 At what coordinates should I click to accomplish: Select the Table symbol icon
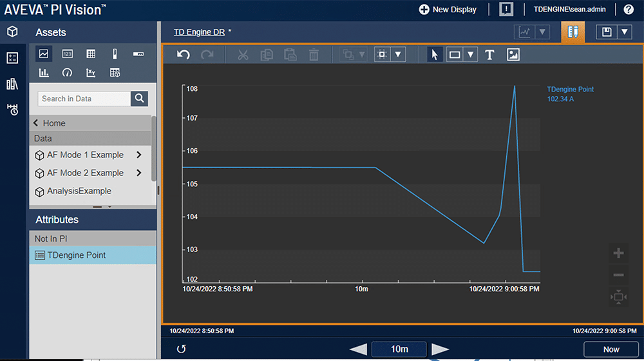[91, 54]
